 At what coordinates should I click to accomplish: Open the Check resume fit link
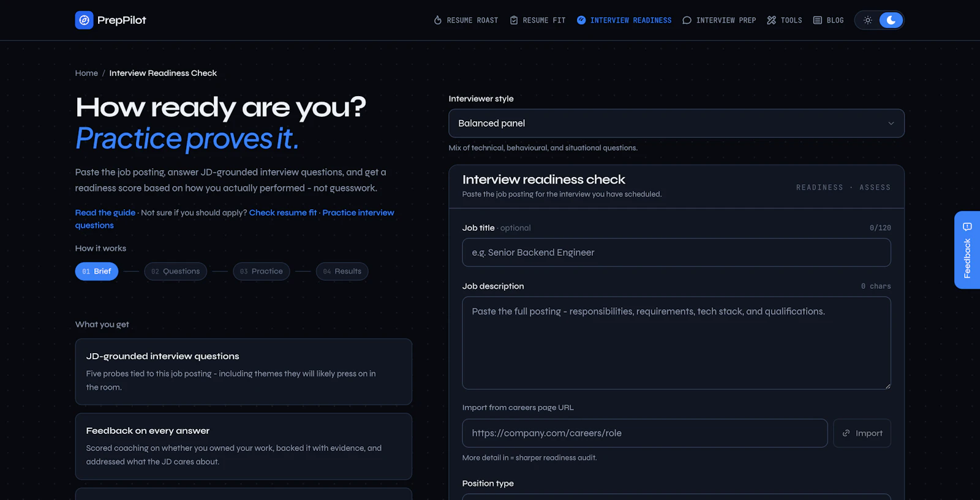pyautogui.click(x=283, y=212)
